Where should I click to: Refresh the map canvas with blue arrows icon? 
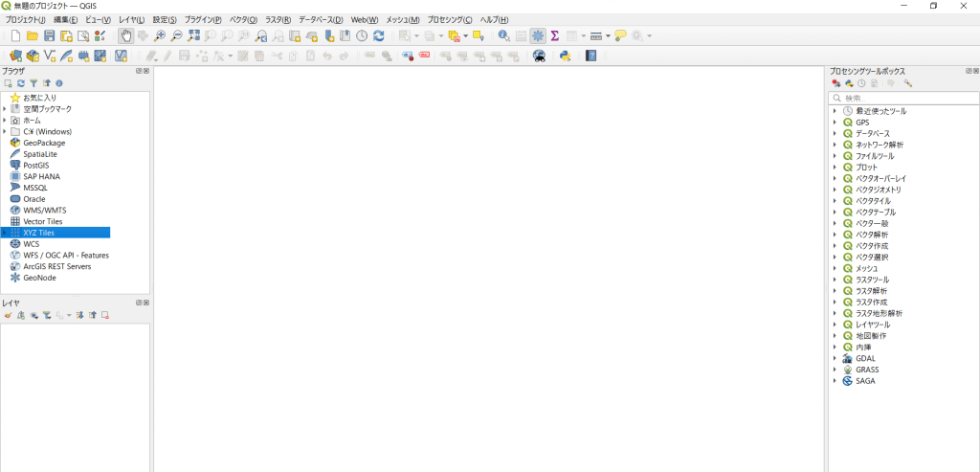pyautogui.click(x=379, y=36)
